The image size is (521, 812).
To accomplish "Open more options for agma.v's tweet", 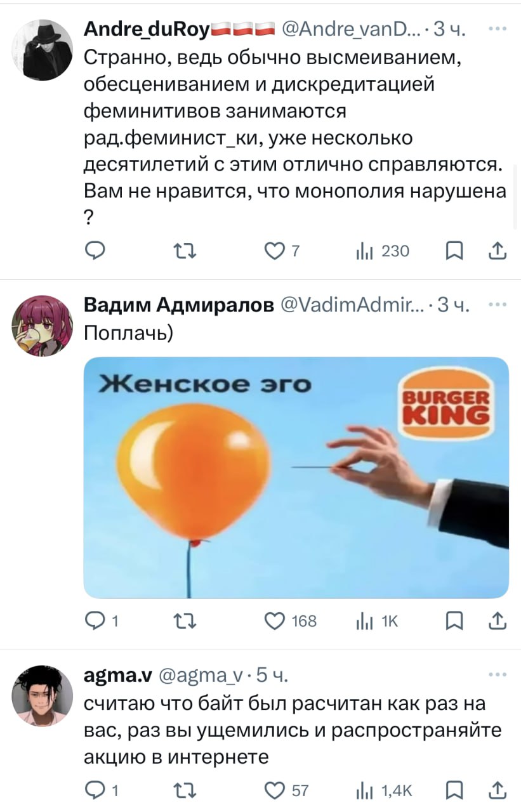I will click(x=498, y=675).
